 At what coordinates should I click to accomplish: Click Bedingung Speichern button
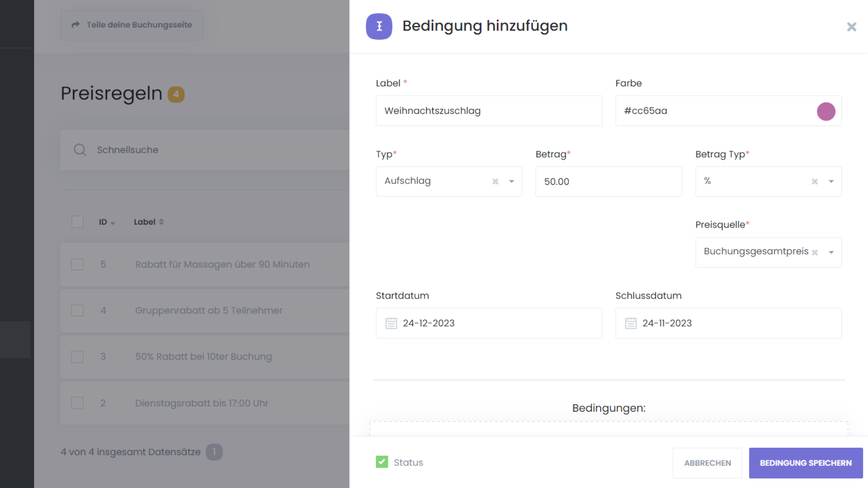(806, 463)
